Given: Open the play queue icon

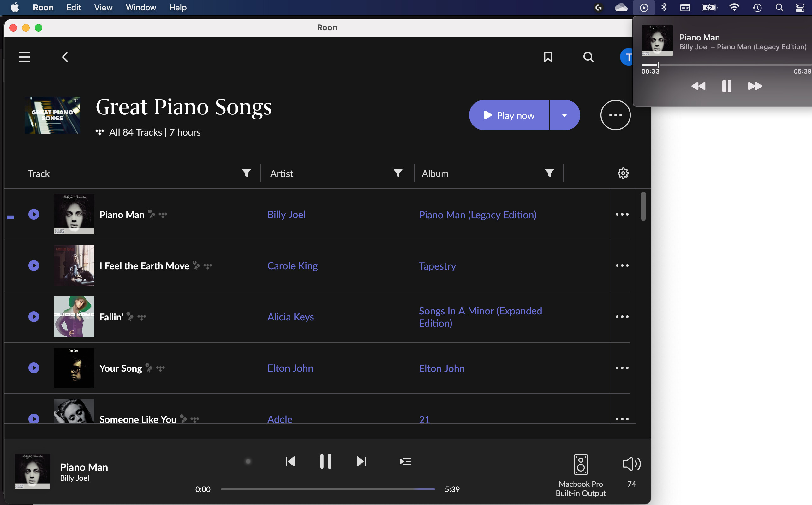Looking at the screenshot, I should coord(405,461).
